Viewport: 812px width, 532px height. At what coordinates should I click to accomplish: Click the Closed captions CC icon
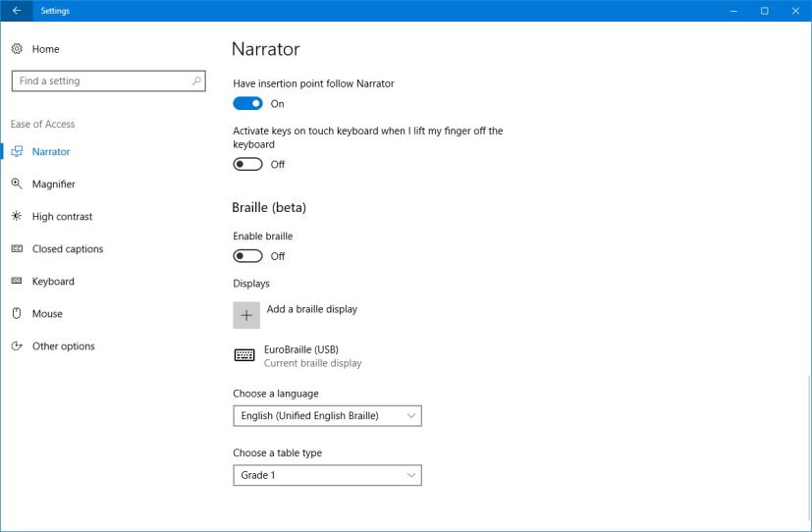[17, 248]
